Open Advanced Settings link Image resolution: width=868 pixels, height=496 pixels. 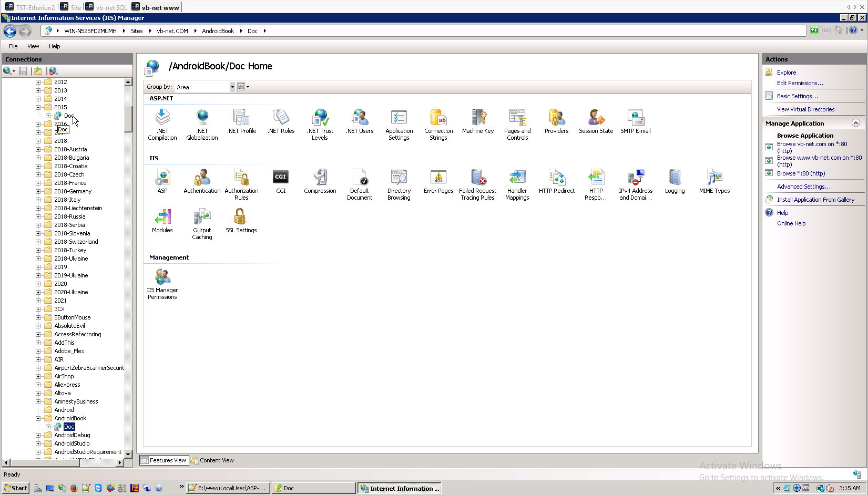click(x=804, y=187)
